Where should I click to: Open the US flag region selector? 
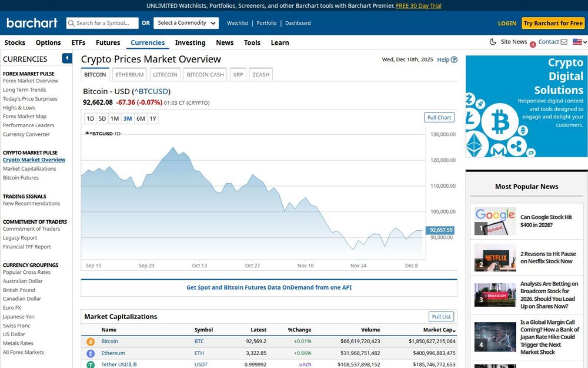click(579, 42)
